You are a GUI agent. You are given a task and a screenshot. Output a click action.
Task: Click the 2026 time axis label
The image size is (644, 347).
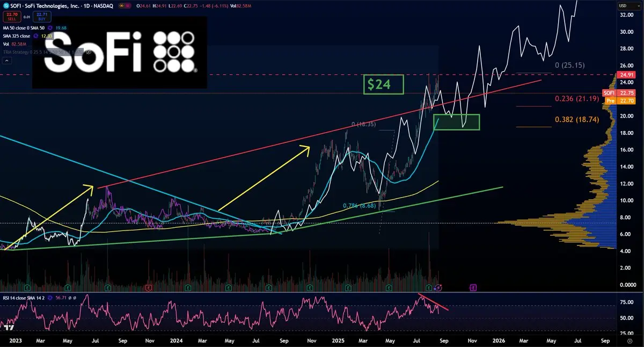click(x=499, y=341)
